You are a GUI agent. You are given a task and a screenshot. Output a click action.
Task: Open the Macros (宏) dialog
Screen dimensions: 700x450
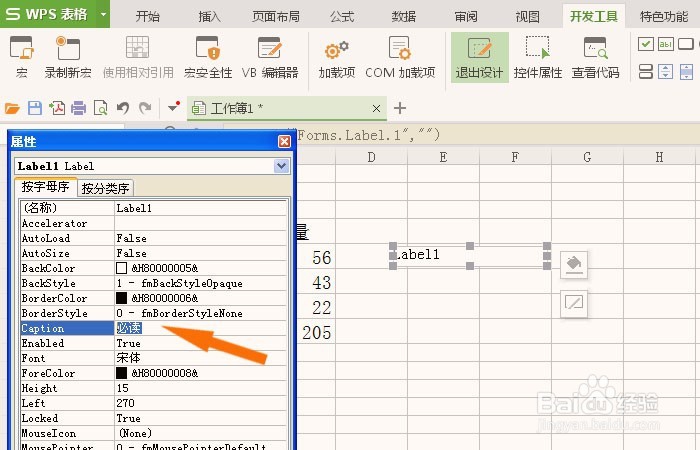click(21, 57)
